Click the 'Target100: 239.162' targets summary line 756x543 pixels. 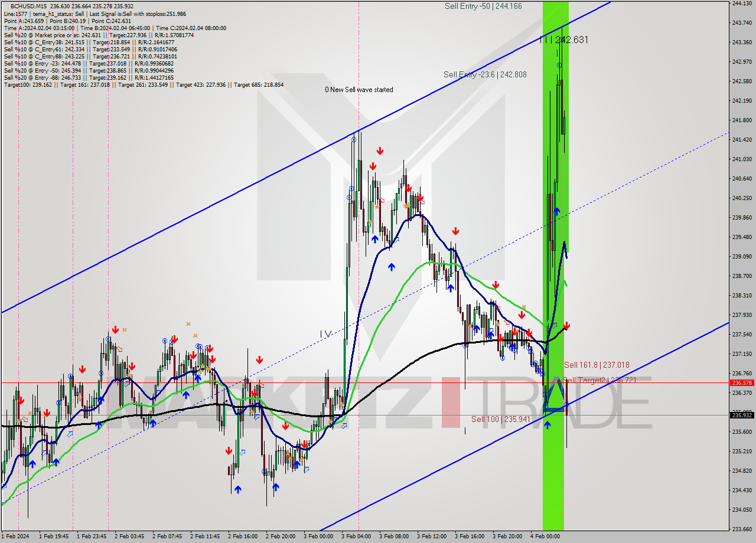144,84
